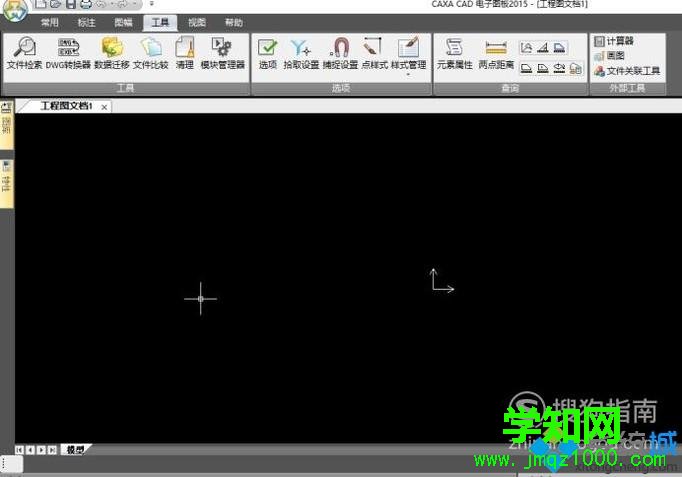Click the coordinate query icon in 查询 group
Image resolution: width=682 pixels, height=477 pixels.
(526, 47)
